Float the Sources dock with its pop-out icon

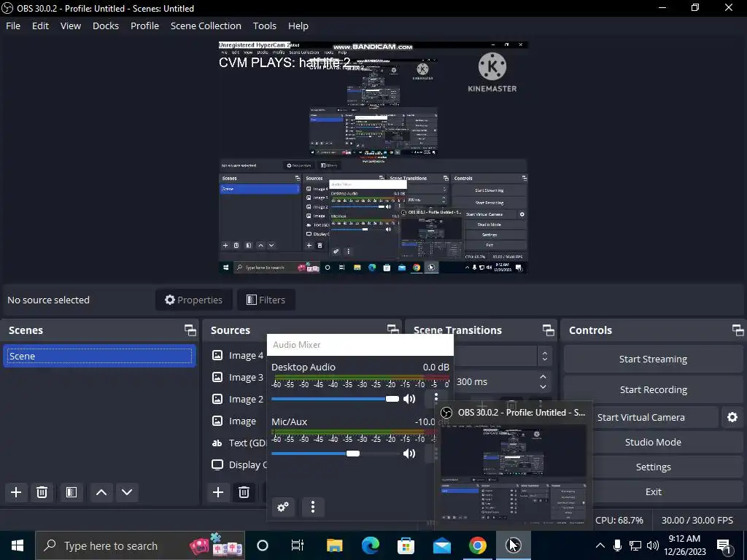click(x=392, y=329)
